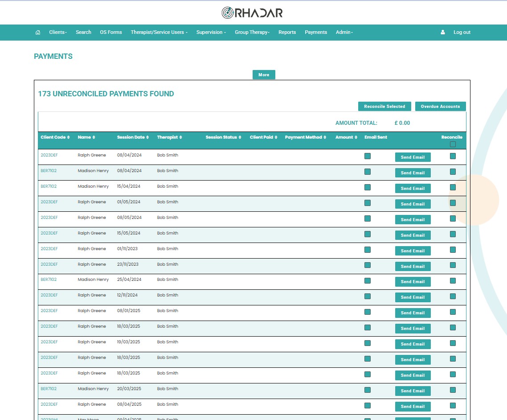Open the Search menu item
Screen dimensions: 507x420
click(83, 33)
